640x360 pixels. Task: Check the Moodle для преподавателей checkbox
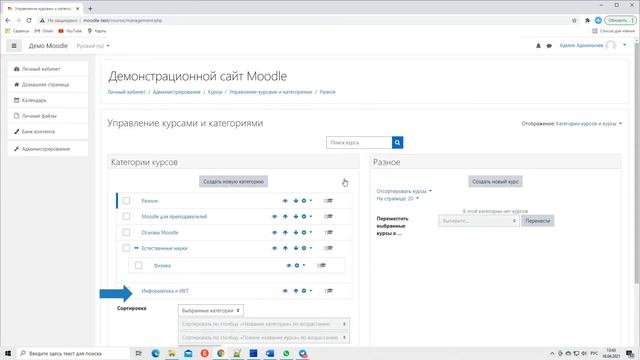click(126, 217)
